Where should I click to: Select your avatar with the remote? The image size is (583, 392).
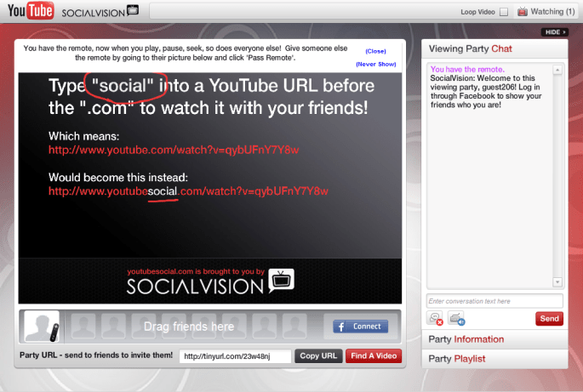coord(42,327)
